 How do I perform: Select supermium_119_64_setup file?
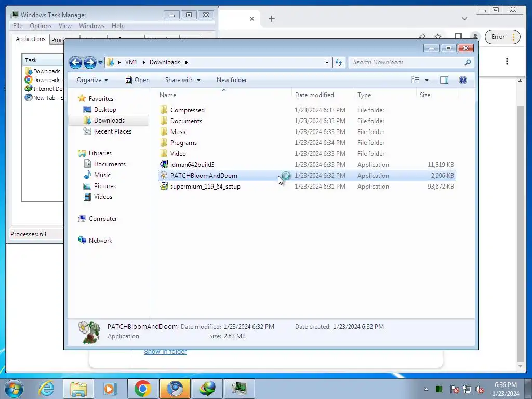[x=307, y=187]
